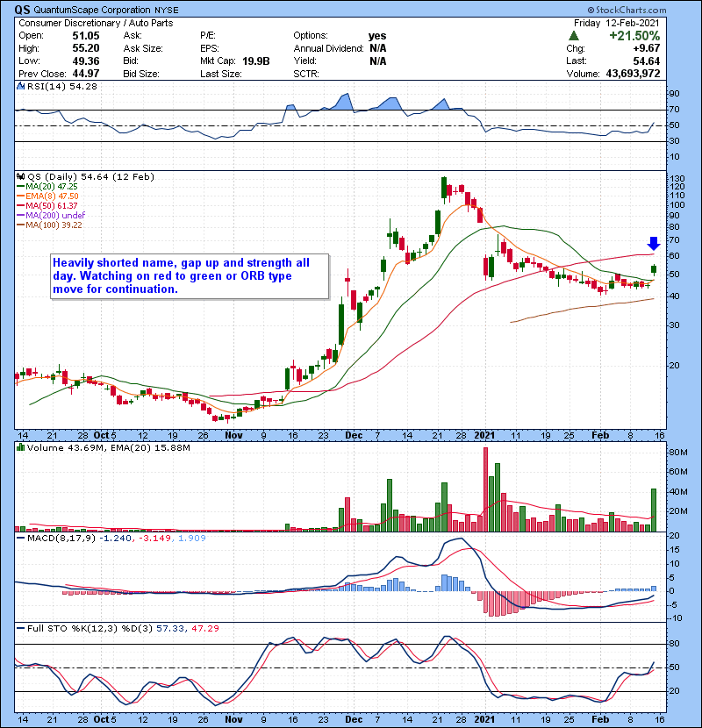The height and width of the screenshot is (728, 702).
Task: Click the 80M volume axis label
Action: click(x=678, y=453)
